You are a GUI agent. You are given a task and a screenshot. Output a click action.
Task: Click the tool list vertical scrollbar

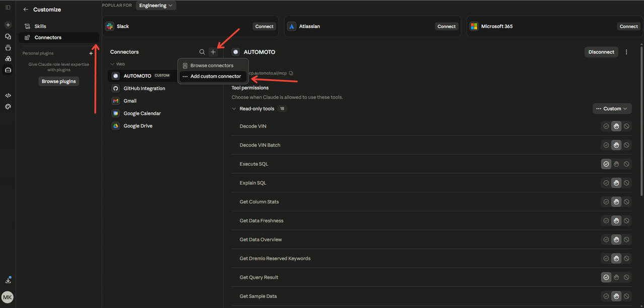click(641, 121)
